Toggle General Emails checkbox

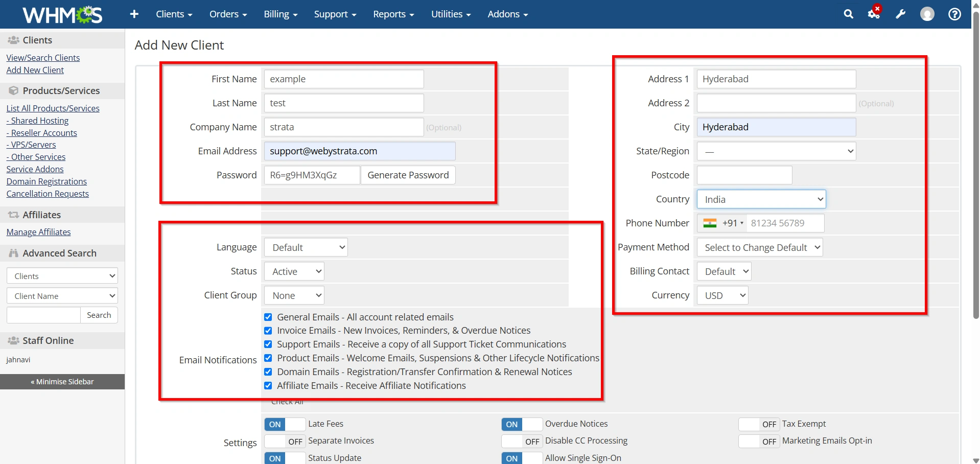tap(268, 317)
